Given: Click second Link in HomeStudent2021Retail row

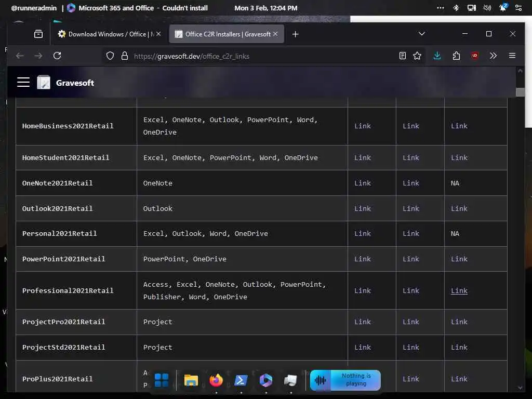Looking at the screenshot, I should click(x=410, y=158).
